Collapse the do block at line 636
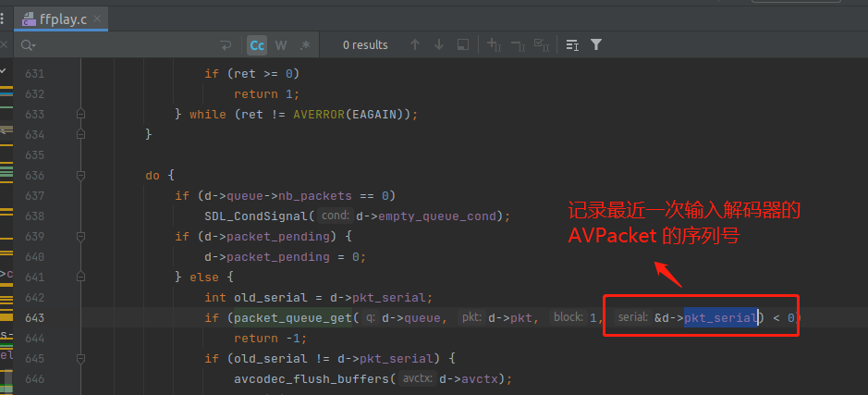This screenshot has width=868, height=395. pos(81,175)
